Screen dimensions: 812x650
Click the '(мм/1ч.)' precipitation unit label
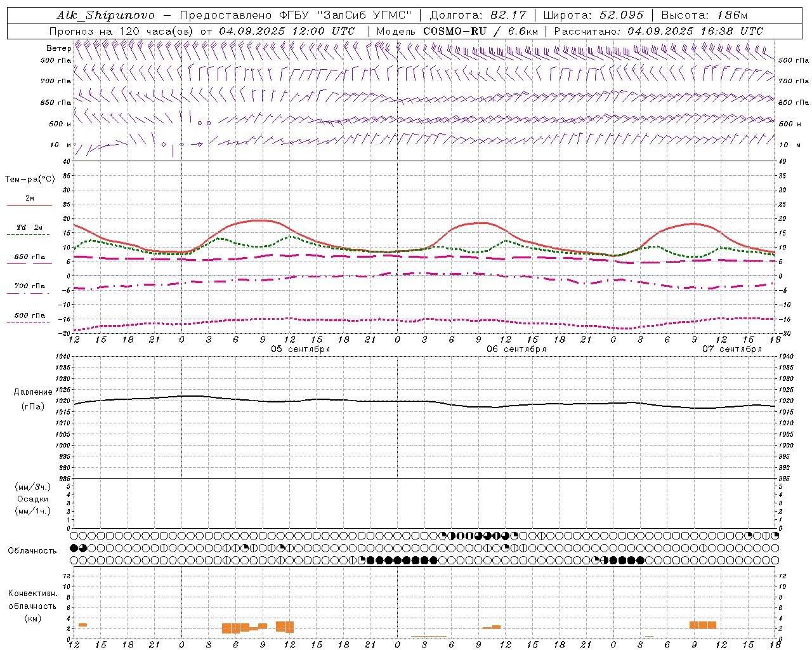tap(33, 511)
